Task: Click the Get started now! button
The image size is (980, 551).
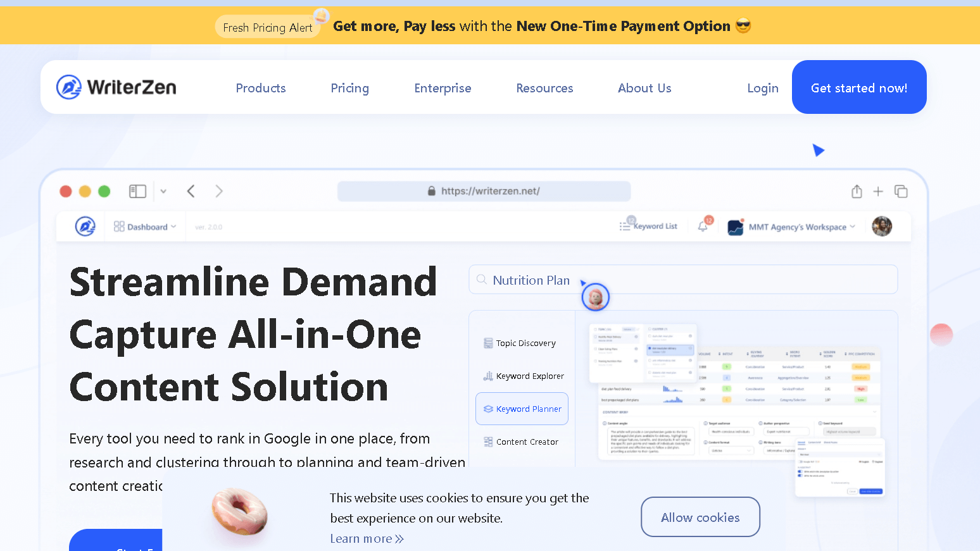Action: (859, 87)
